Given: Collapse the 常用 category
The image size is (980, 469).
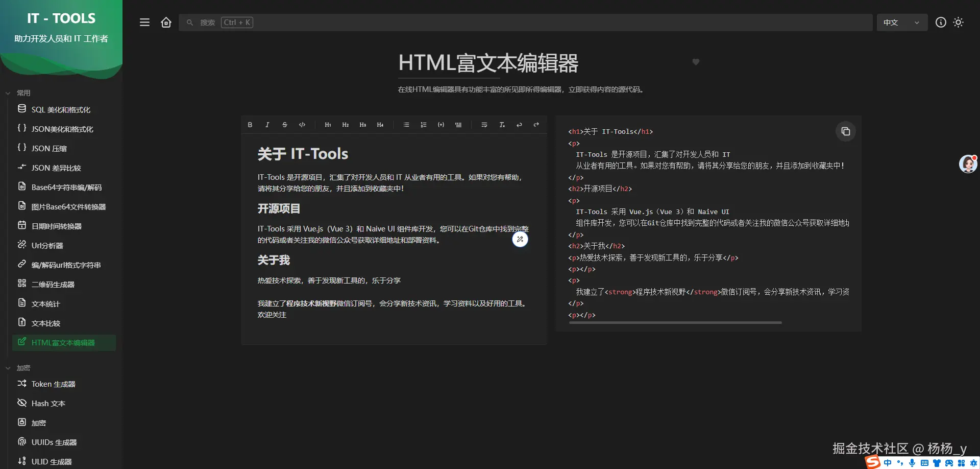Looking at the screenshot, I should coord(18,93).
